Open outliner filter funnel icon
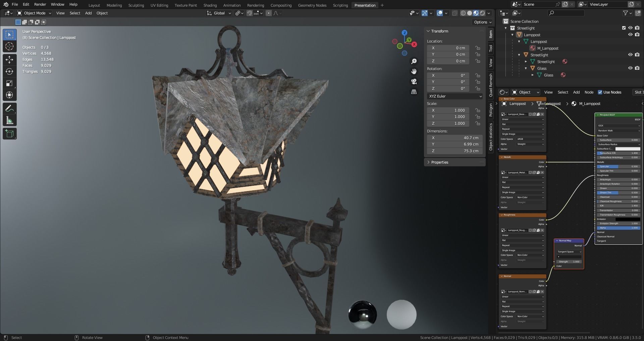Screen dimensions: 644x341 pos(626,13)
